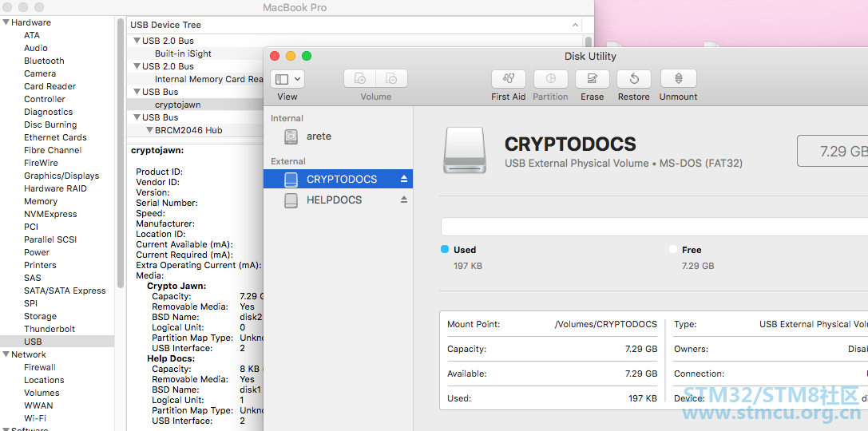Select WWAN under Network
This screenshot has height=431, width=868.
[38, 405]
